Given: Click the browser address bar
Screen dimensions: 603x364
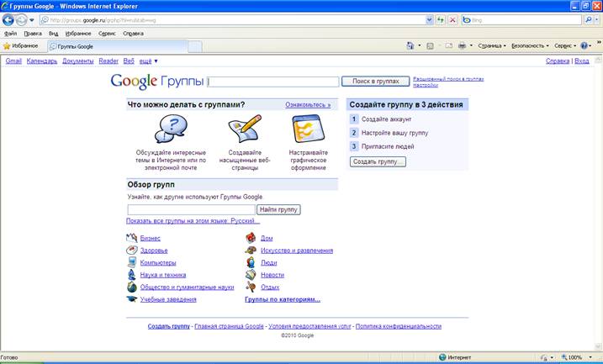Looking at the screenshot, I should [x=233, y=20].
